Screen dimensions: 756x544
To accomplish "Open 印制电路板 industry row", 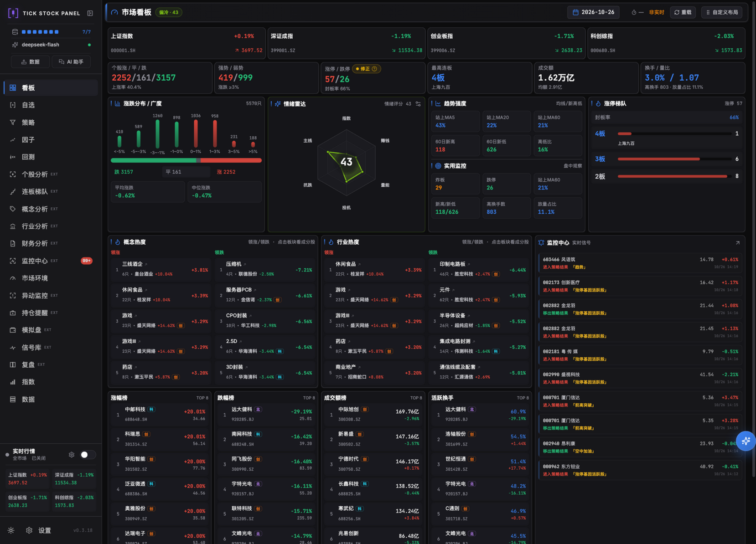I will (x=478, y=269).
